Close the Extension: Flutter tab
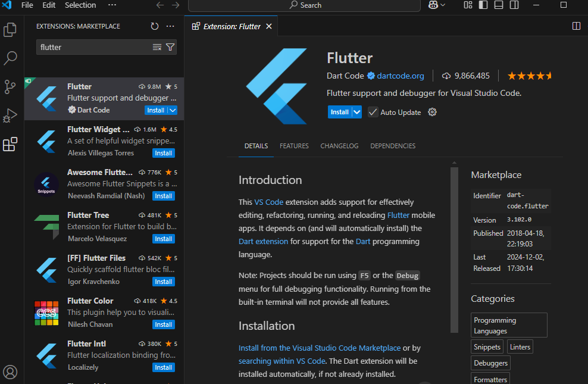The height and width of the screenshot is (384, 588). tap(269, 26)
